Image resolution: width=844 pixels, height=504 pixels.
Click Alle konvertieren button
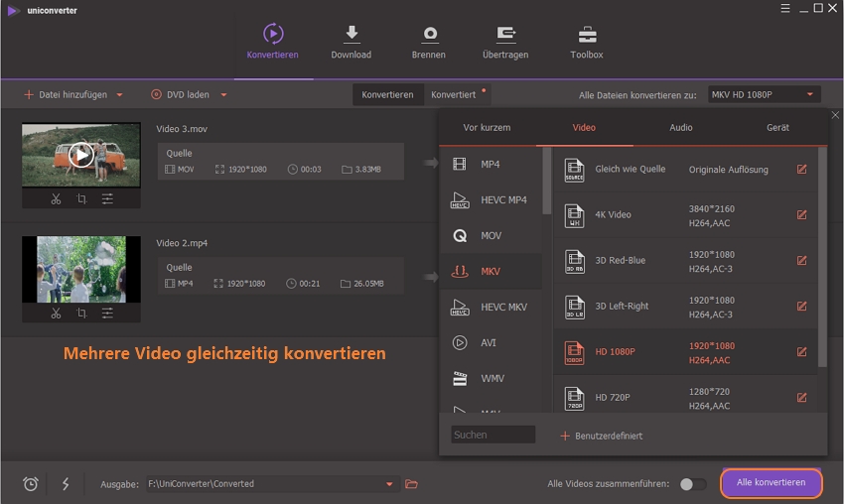771,482
